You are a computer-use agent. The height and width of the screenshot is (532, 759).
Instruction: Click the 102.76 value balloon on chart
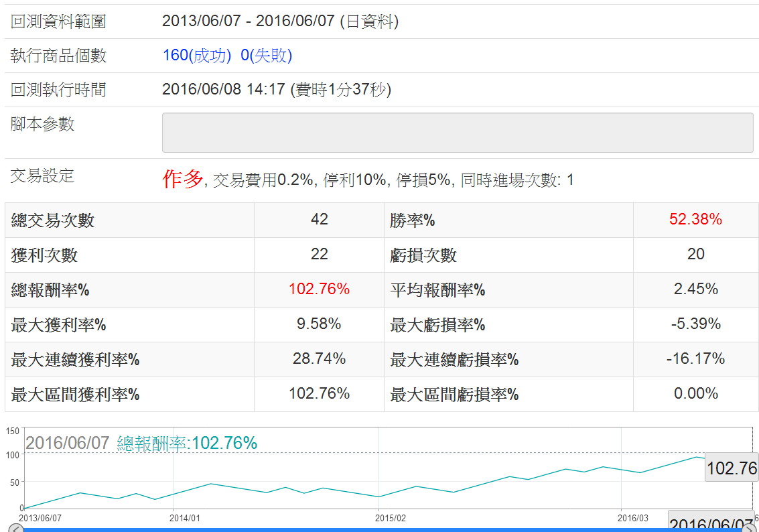pyautogui.click(x=732, y=468)
